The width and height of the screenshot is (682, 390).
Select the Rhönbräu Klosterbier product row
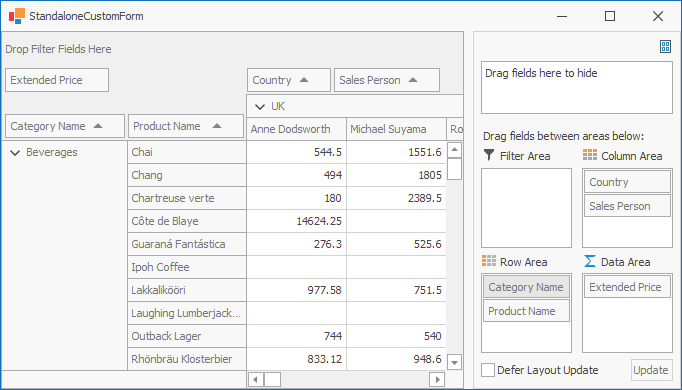point(187,359)
